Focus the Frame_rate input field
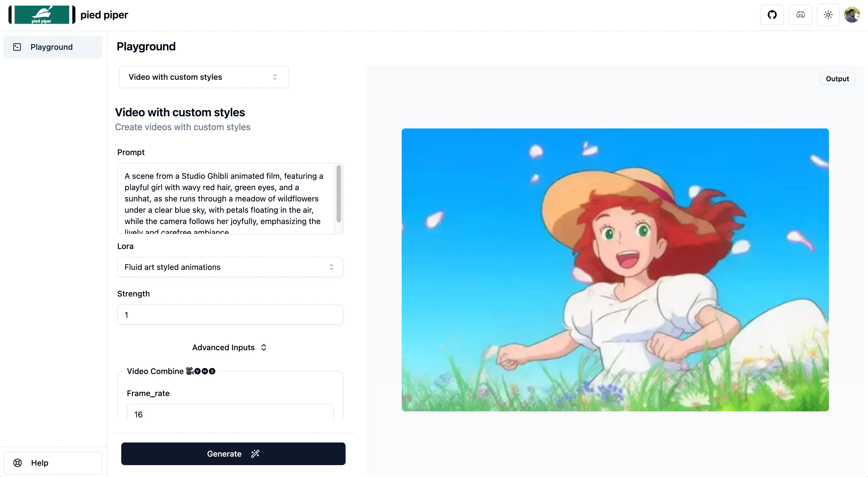The image size is (868, 477). click(x=230, y=414)
